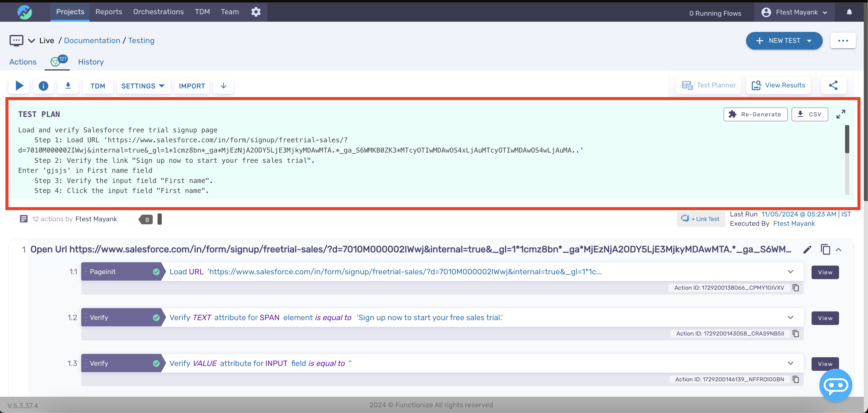Click the share icon
The image size is (868, 413).
click(833, 85)
